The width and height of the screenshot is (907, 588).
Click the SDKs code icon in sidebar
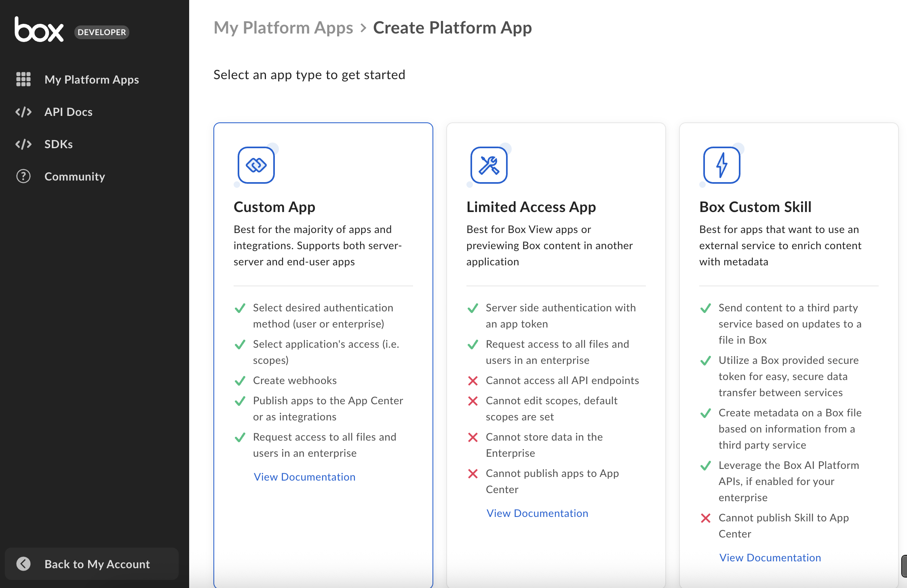[x=23, y=144]
